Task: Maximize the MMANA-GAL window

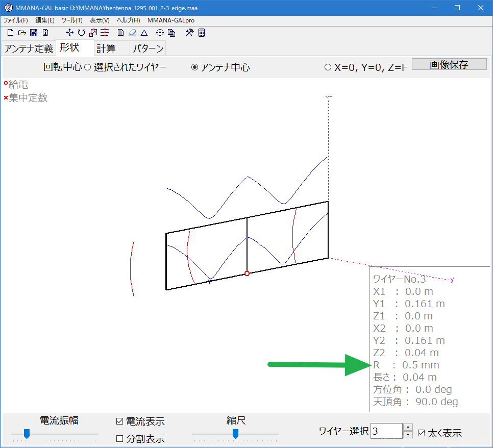Action: click(x=457, y=8)
